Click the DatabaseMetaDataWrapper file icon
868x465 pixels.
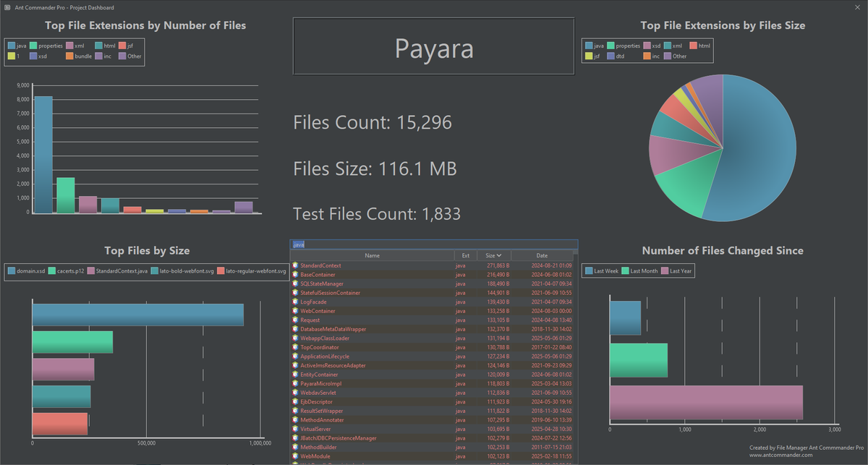(295, 329)
